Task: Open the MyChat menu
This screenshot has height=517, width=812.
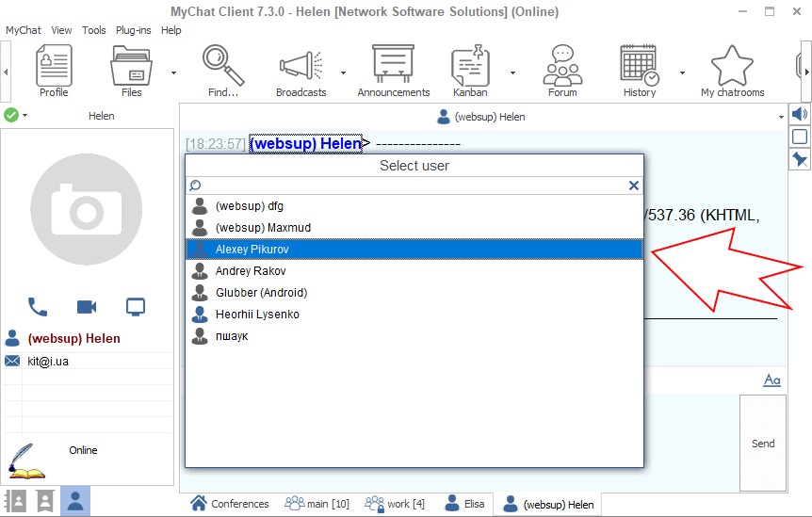Action: point(24,30)
